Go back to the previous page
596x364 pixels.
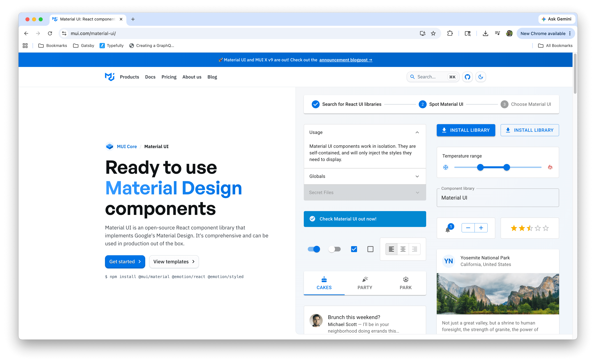point(26,33)
